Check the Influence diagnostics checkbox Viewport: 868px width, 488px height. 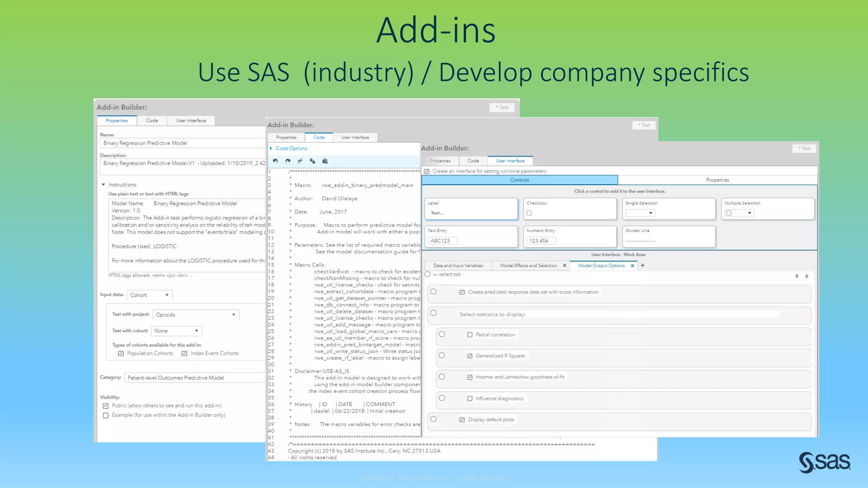(470, 399)
